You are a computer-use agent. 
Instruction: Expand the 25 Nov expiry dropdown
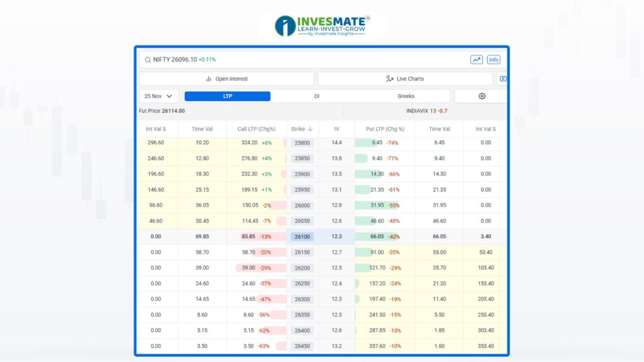coord(158,96)
